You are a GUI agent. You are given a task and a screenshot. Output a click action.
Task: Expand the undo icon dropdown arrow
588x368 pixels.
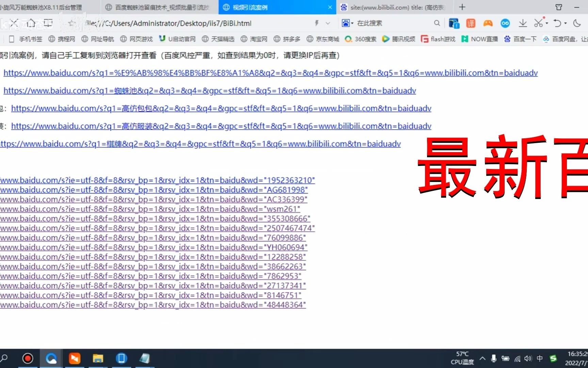[x=566, y=24]
